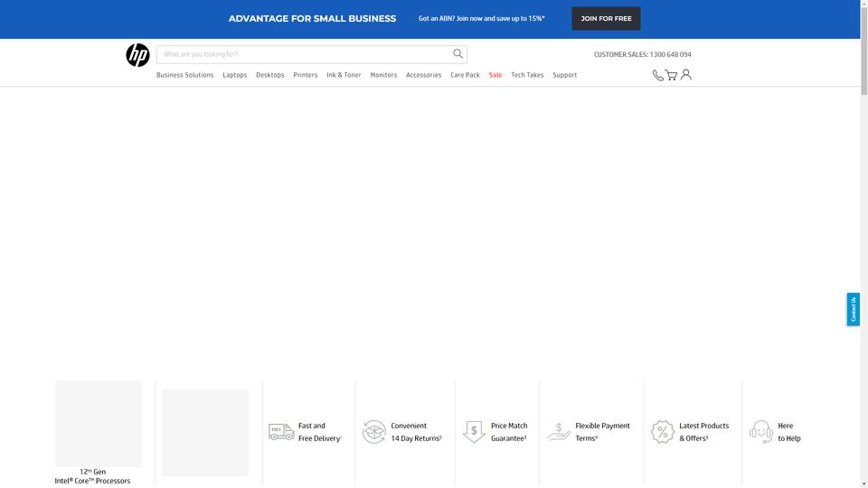
Task: Open the Accessories menu
Action: point(424,75)
